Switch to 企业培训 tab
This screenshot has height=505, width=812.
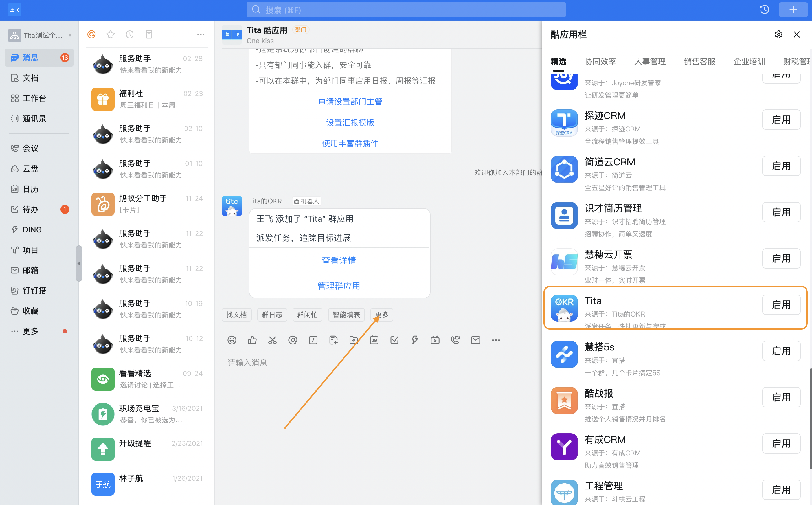(749, 62)
